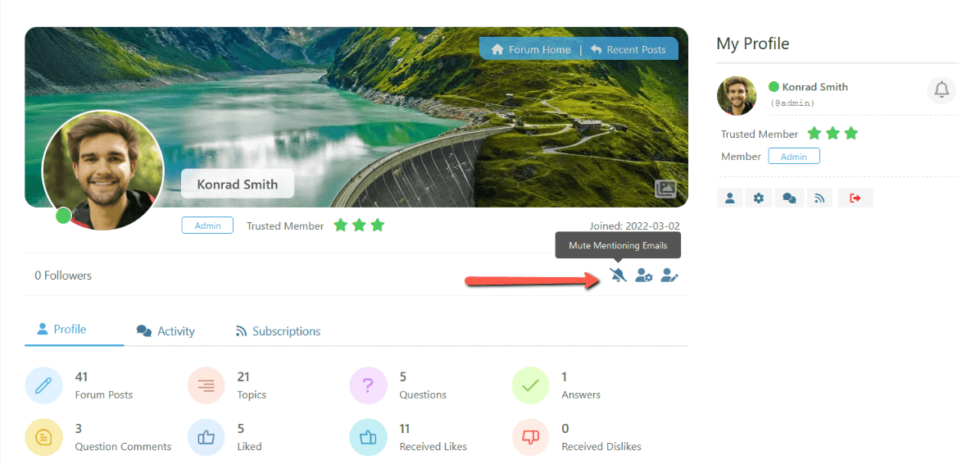The height and width of the screenshot is (465, 980).
Task: Click the notification bell in My Profile
Action: pos(941,90)
